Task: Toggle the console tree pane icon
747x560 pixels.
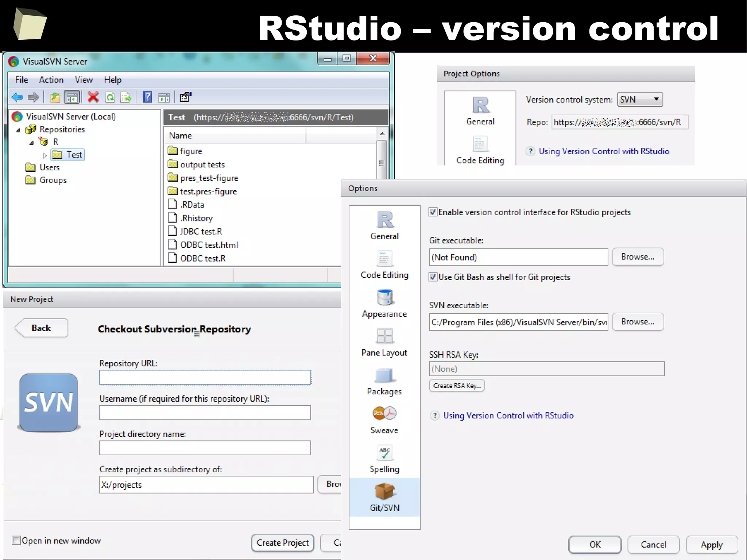Action: pos(71,97)
